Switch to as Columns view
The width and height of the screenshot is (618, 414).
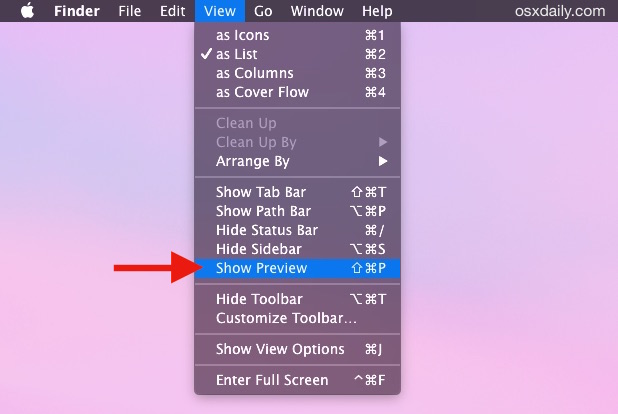[x=254, y=73]
